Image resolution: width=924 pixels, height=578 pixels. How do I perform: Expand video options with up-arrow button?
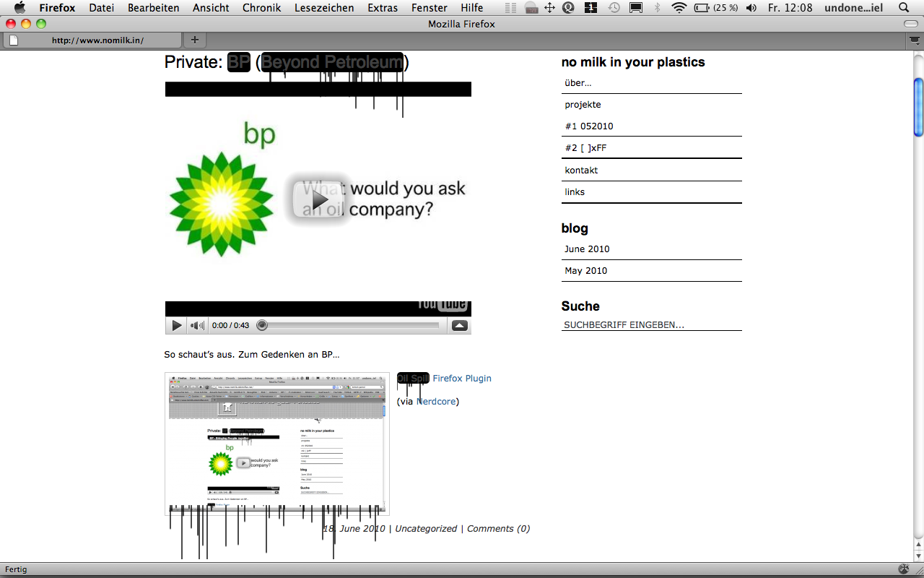[459, 326]
